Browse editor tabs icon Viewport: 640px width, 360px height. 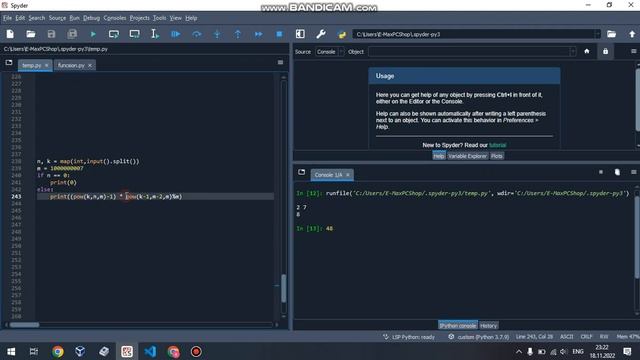(9, 62)
